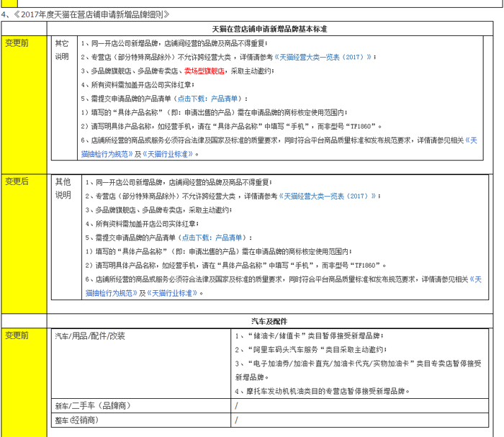
Task: Click 汽车/用品/配件/改装 category cell
Action: tap(141, 364)
